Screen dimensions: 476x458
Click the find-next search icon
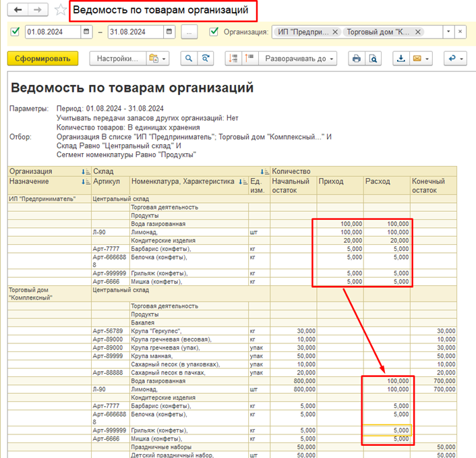(206, 58)
